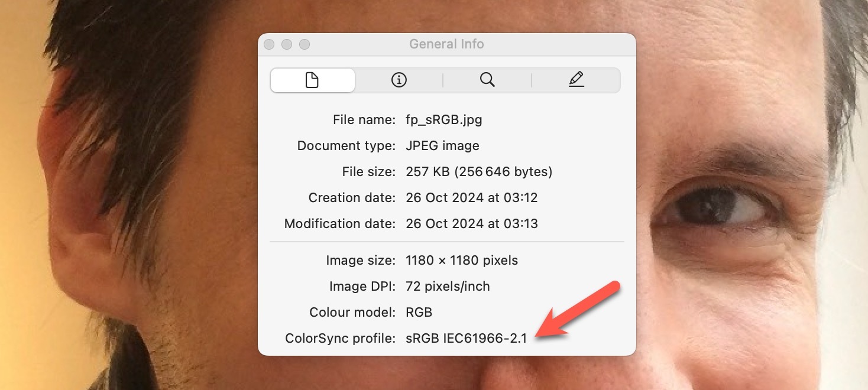
Task: Select the JPEG image document type value
Action: tap(443, 145)
